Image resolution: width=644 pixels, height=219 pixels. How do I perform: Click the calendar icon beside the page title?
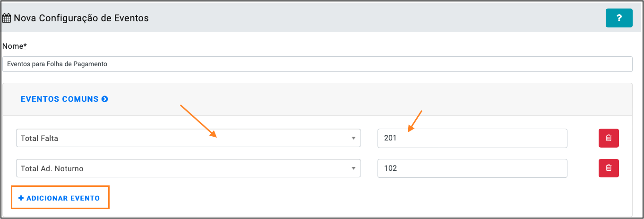point(7,18)
